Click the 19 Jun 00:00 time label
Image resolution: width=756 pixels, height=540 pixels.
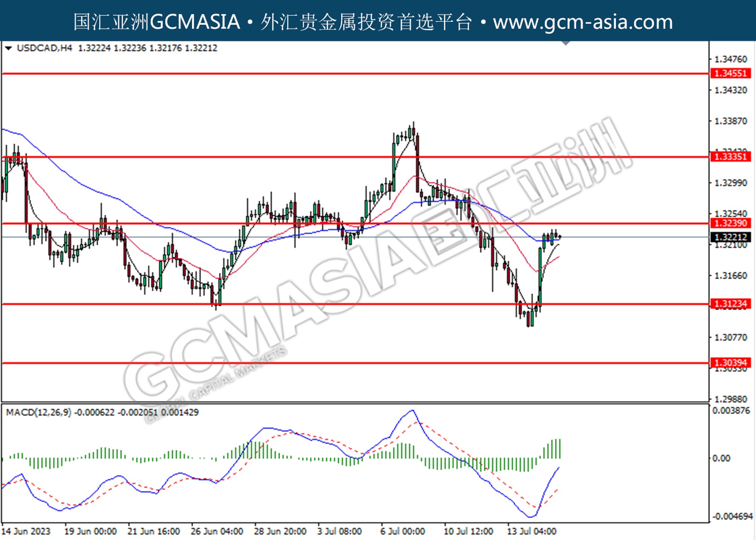(90, 531)
